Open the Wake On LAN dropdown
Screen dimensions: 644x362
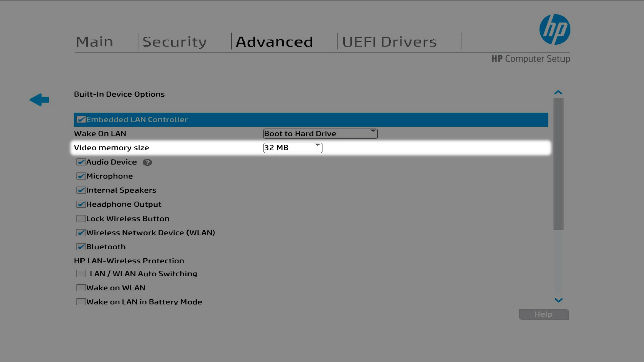coord(372,133)
